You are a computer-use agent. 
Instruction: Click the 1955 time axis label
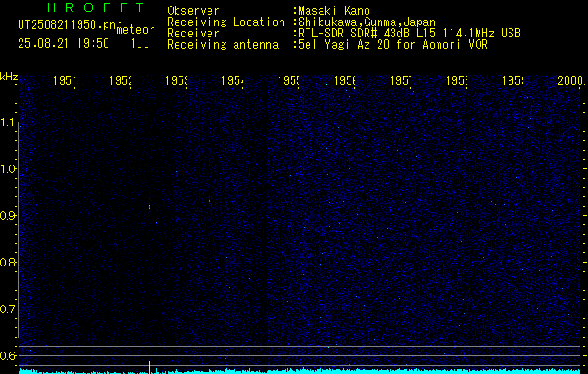pos(288,80)
